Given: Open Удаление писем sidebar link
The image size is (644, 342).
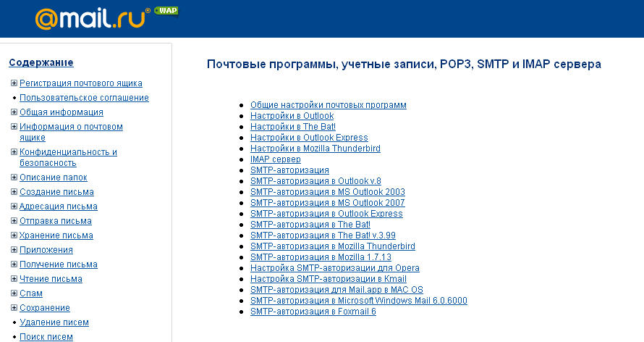Looking at the screenshot, I should coord(54,322).
